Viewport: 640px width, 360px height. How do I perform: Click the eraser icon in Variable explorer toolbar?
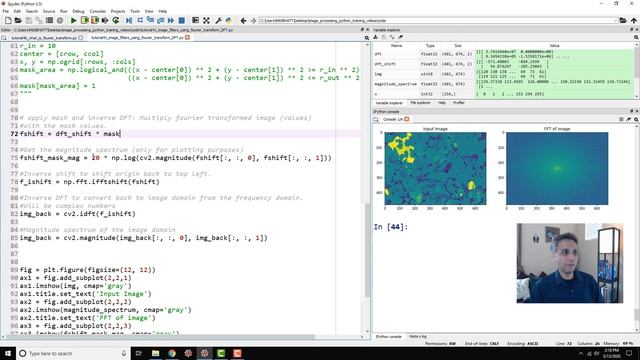400,37
